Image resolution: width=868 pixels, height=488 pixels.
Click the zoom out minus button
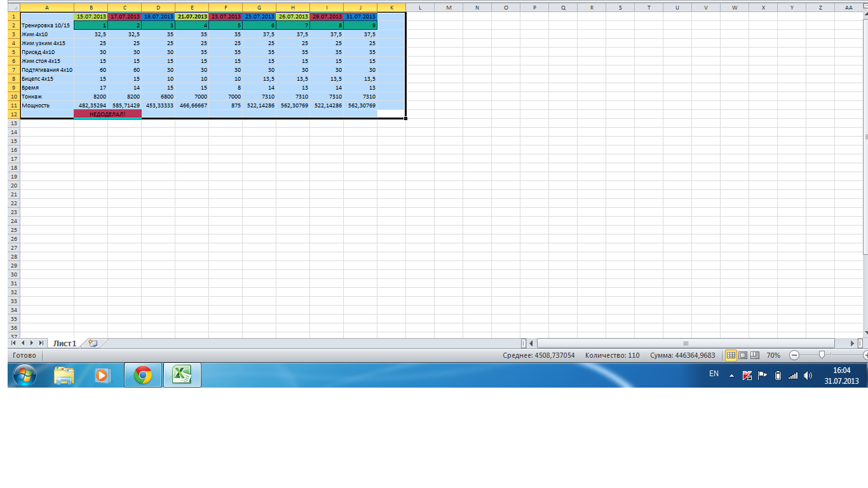click(794, 355)
